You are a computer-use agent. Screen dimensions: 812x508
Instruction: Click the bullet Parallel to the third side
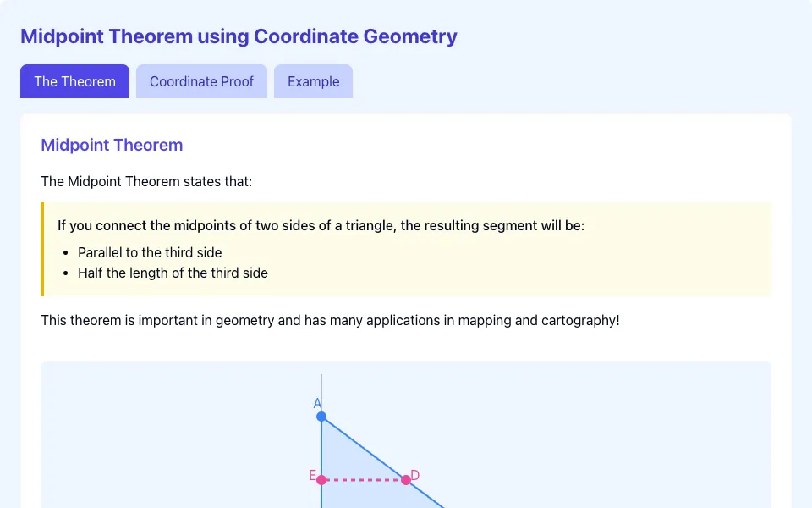[x=150, y=252]
